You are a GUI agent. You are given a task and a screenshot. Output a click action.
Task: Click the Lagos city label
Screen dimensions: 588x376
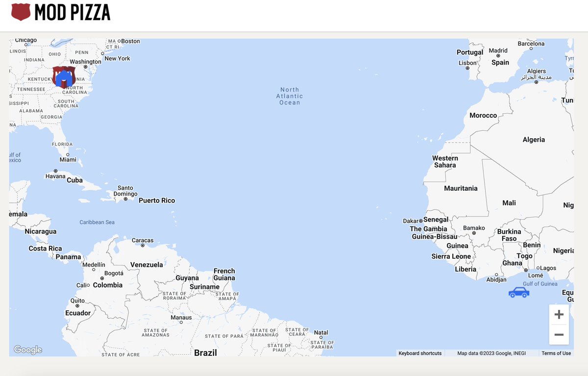pyautogui.click(x=548, y=268)
